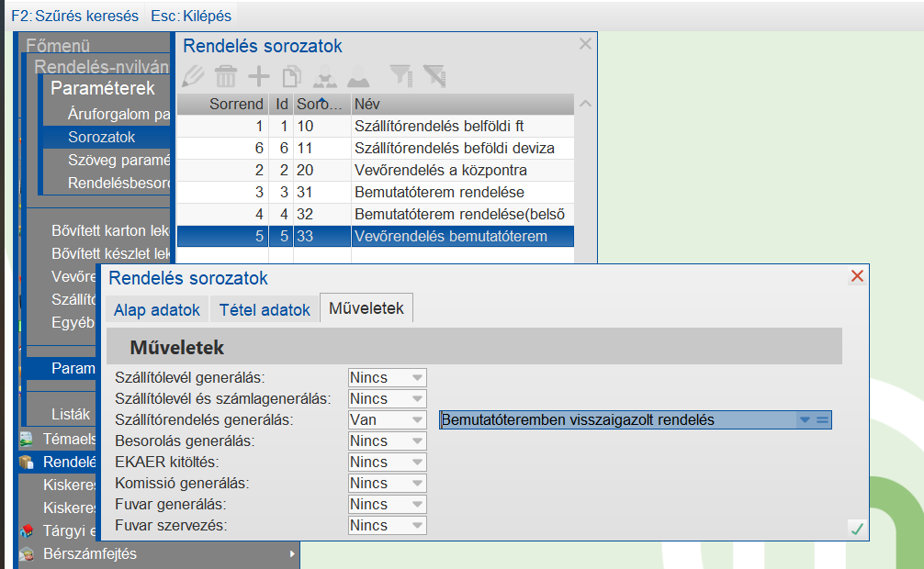Sort by the Sorozat column header
Image resolution: width=924 pixels, height=569 pixels.
coord(322,105)
